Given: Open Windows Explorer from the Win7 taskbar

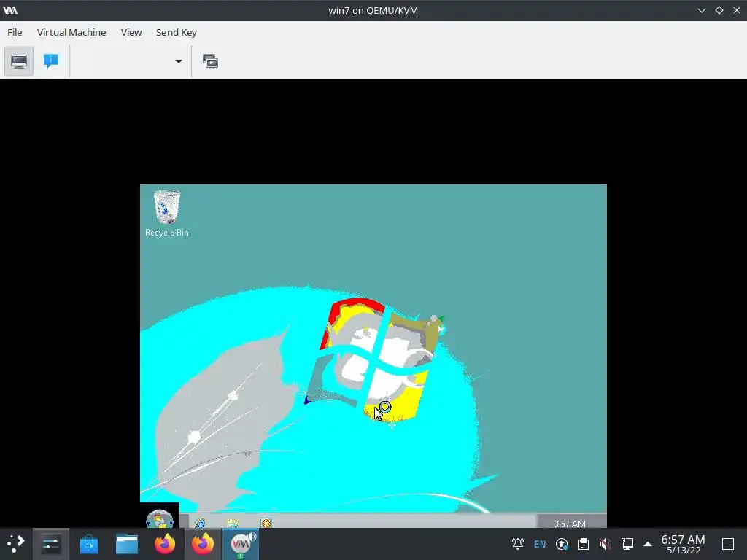Looking at the screenshot, I should 233,523.
